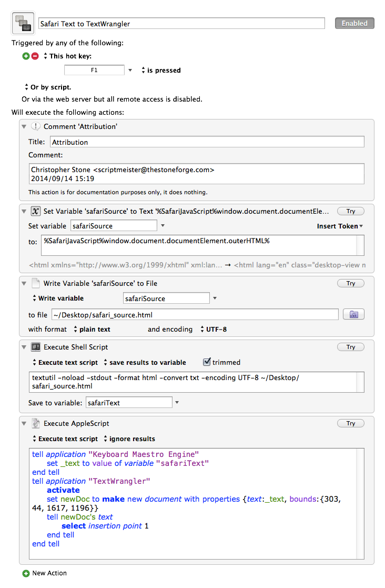This screenshot has width=385, height=588.
Task: Click the Execute Shell Script terminal icon
Action: pyautogui.click(x=36, y=347)
